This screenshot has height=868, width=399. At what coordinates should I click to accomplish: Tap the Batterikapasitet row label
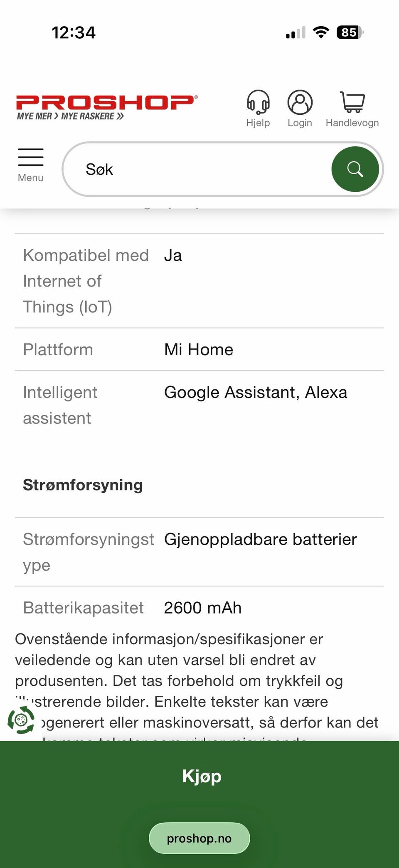[x=83, y=608]
